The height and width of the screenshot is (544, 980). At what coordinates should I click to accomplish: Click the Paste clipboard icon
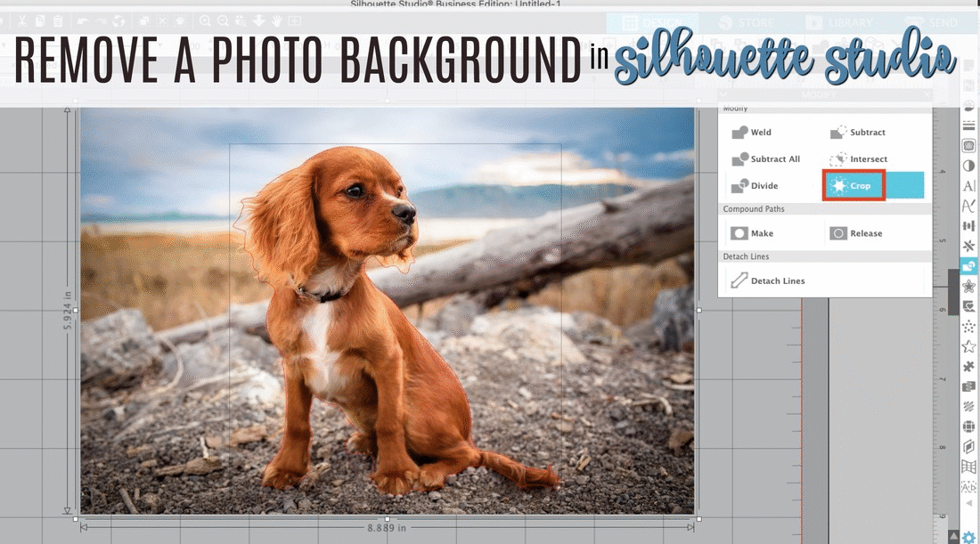click(58, 21)
